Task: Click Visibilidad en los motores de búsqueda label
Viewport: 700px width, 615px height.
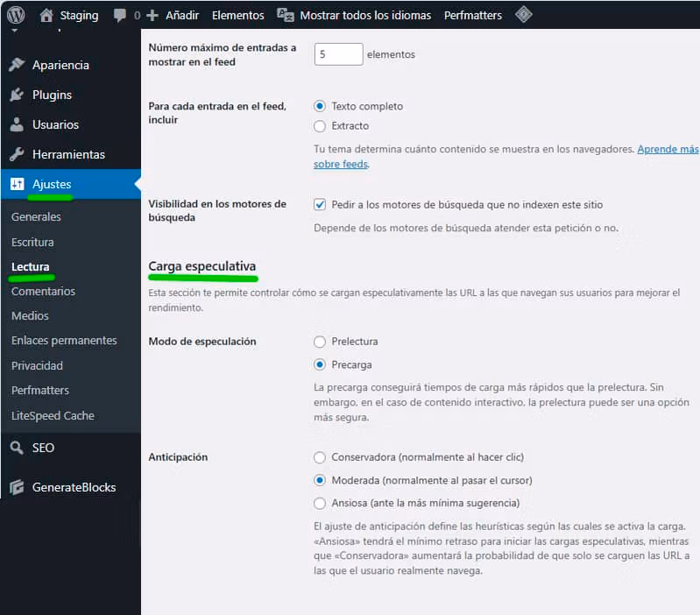Action: click(x=217, y=210)
